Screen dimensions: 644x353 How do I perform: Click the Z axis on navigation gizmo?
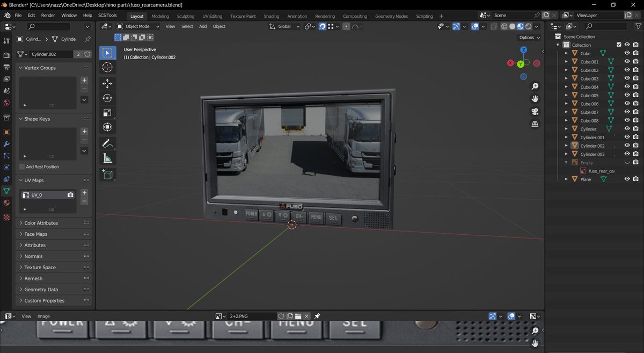coord(523,50)
